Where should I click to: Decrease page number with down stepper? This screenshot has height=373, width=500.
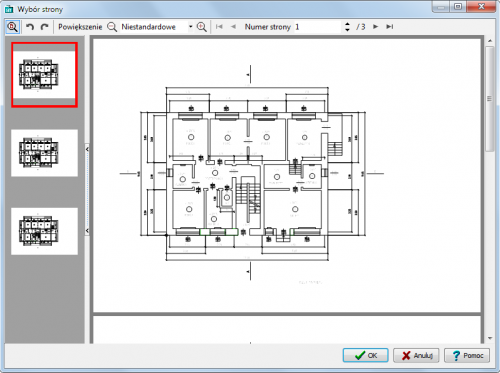pyautogui.click(x=347, y=30)
